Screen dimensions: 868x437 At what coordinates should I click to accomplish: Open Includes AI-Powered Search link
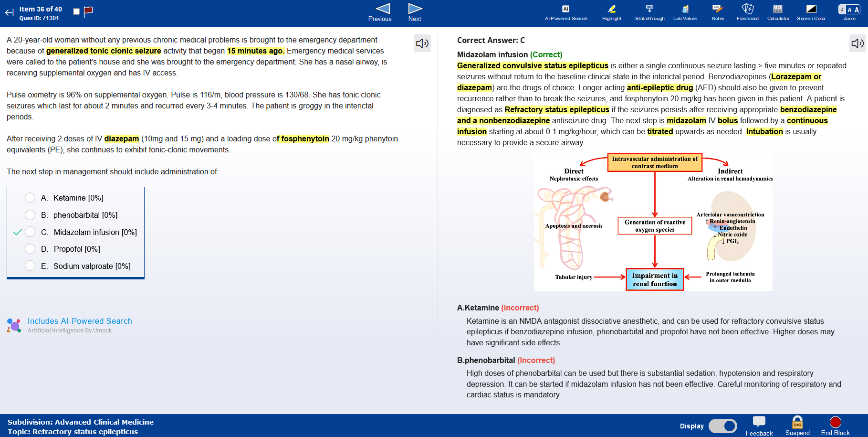(80, 321)
